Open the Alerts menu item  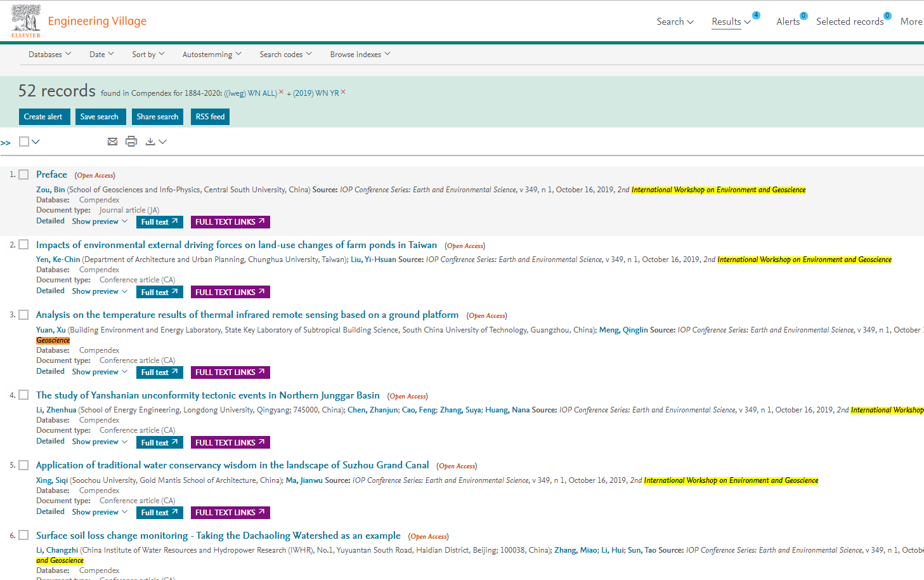(x=788, y=22)
